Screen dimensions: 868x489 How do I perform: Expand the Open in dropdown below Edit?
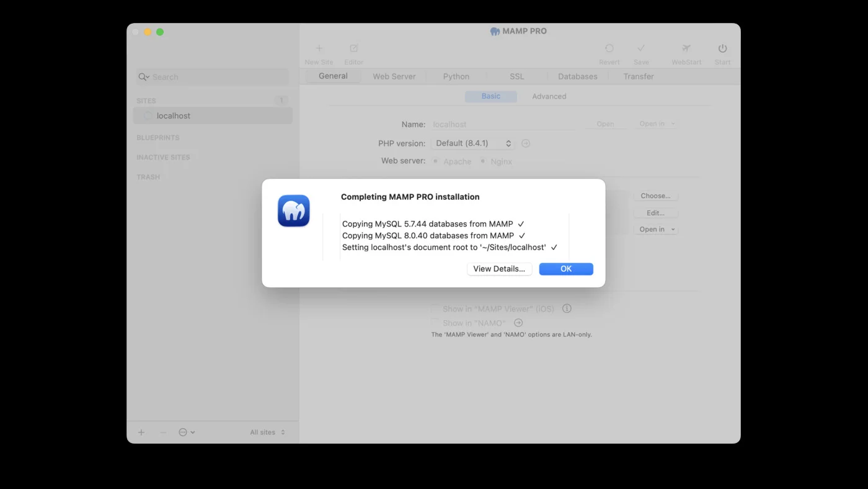(656, 230)
